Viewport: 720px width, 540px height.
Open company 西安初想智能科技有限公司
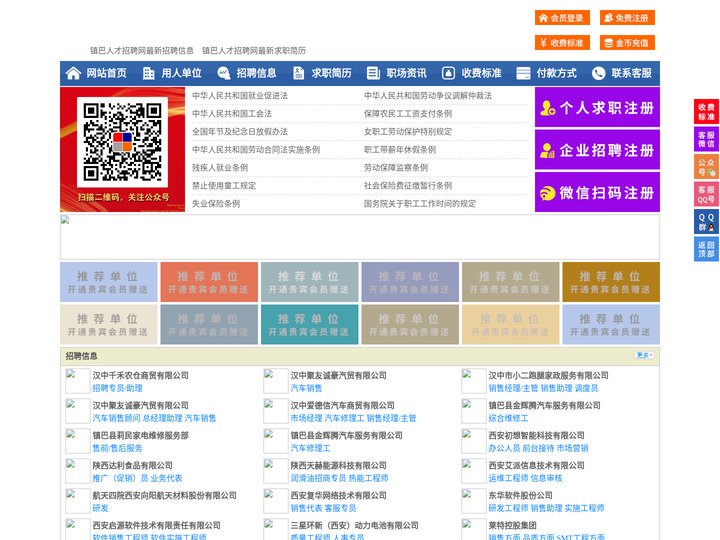click(x=536, y=435)
